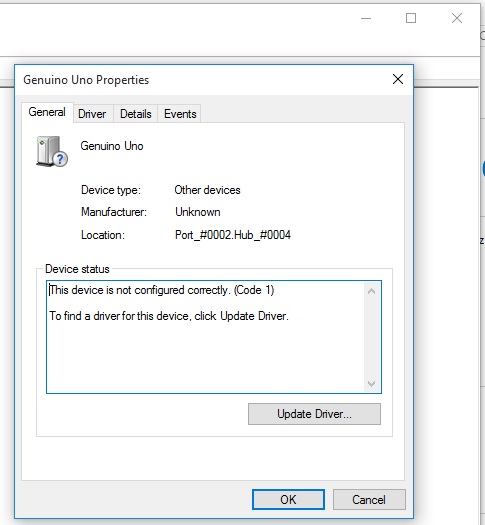Select the General tab

point(47,112)
